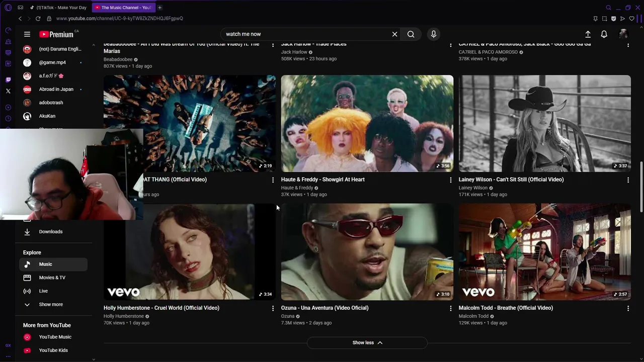This screenshot has height=362, width=644.
Task: Open the AkuKan subscription channel
Action: [53, 116]
